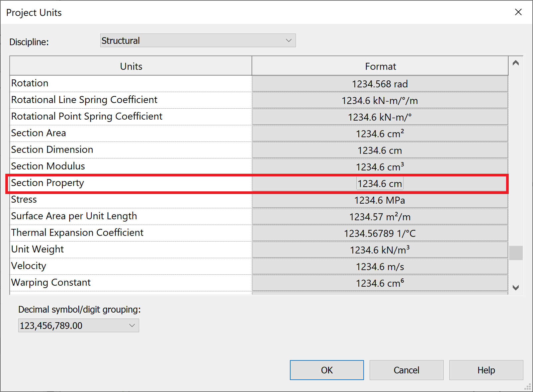Open format settings for Unit Weight
This screenshot has height=392, width=533.
point(380,250)
